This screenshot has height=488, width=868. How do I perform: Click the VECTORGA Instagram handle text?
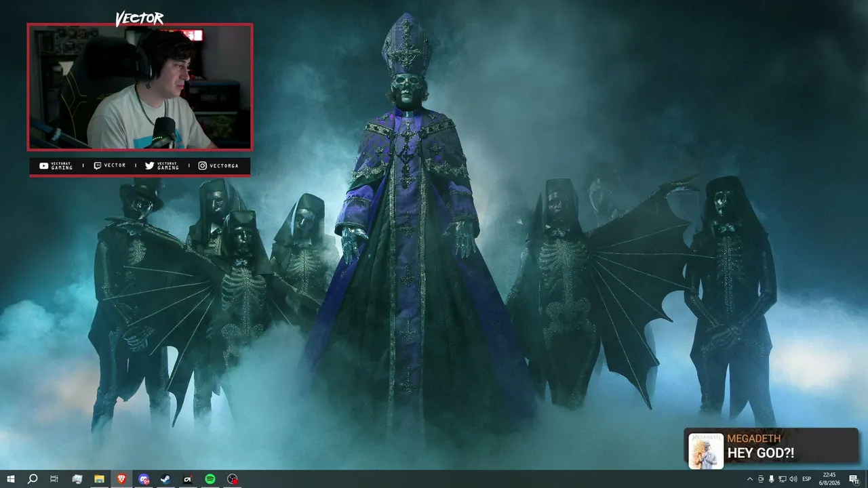(x=224, y=165)
